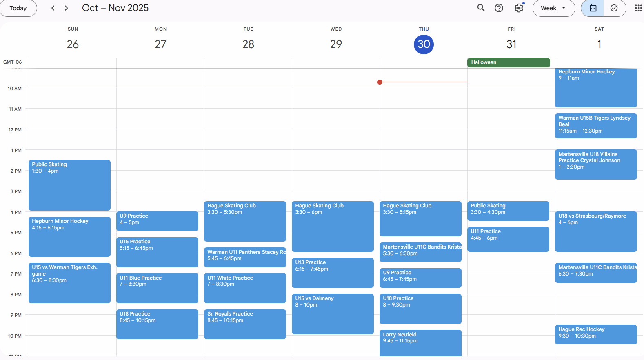Open the Google apps grid
Image resolution: width=644 pixels, height=360 pixels.
point(638,8)
